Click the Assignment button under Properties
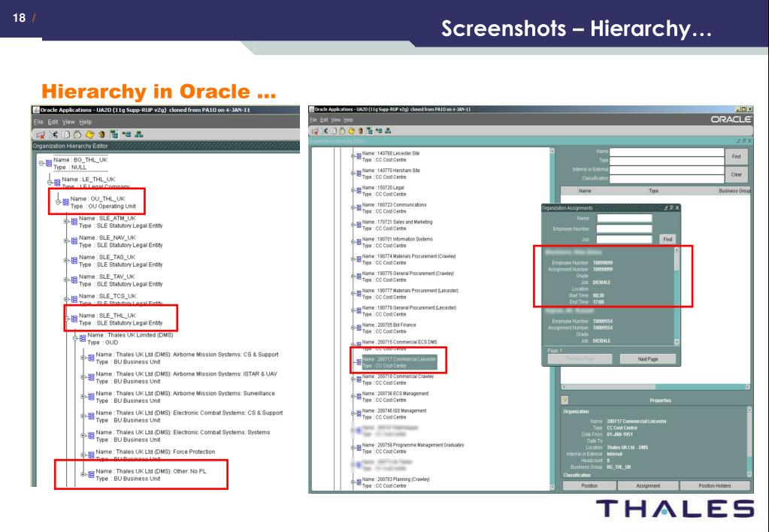This screenshot has width=769, height=532. [x=648, y=485]
